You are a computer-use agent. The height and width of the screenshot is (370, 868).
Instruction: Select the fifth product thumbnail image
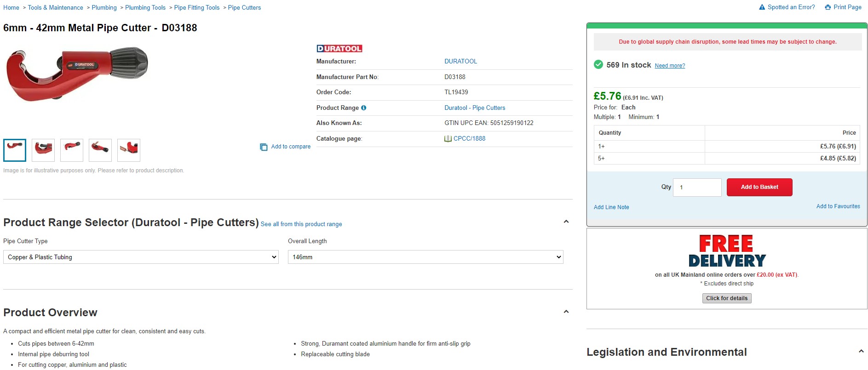129,150
